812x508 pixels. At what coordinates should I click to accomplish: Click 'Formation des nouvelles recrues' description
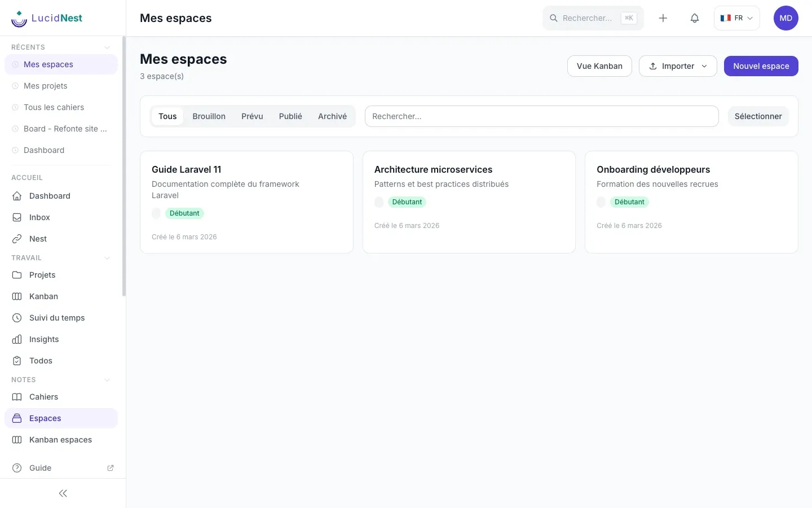657,184
